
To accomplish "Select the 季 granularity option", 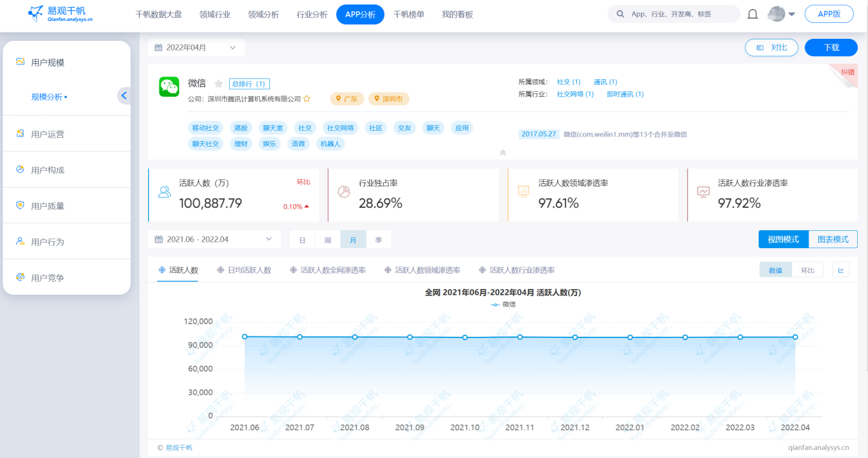I will pyautogui.click(x=378, y=240).
